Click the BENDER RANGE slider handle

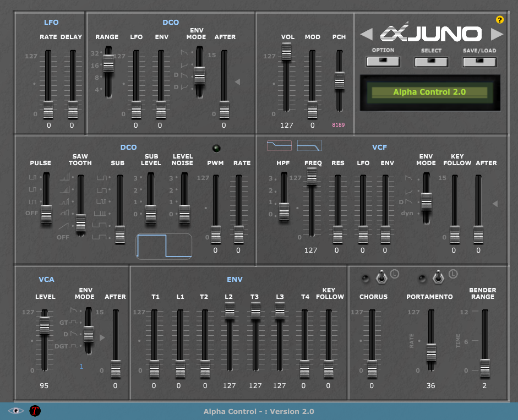coord(485,368)
